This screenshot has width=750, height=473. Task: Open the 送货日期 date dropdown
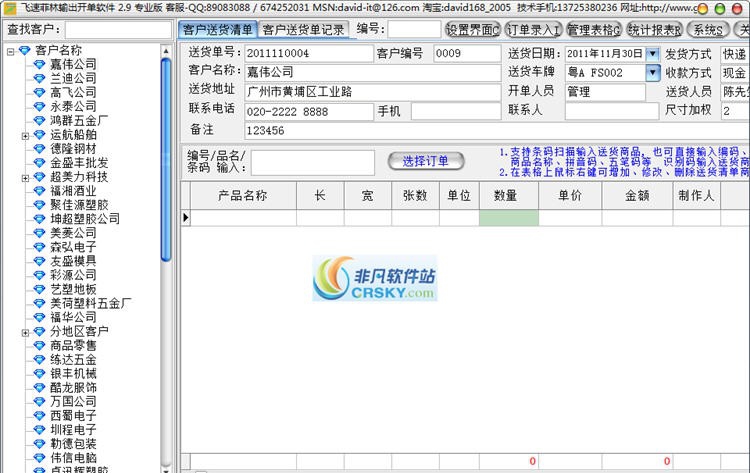tap(653, 54)
